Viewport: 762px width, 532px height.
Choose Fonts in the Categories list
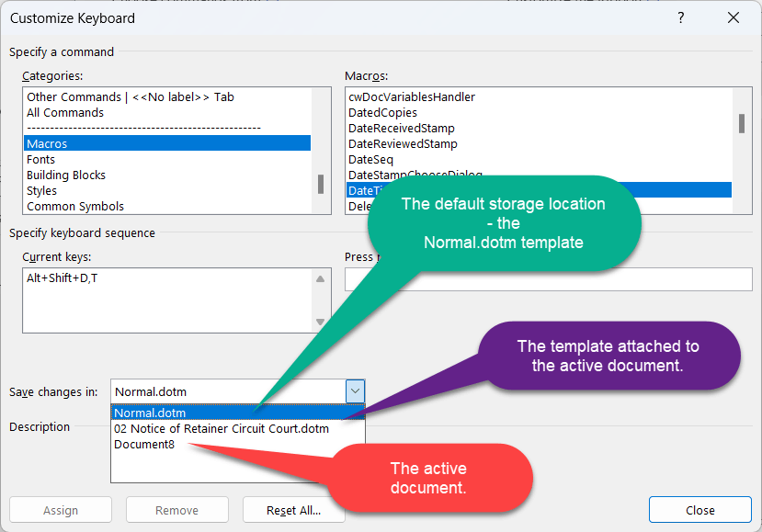click(x=40, y=159)
